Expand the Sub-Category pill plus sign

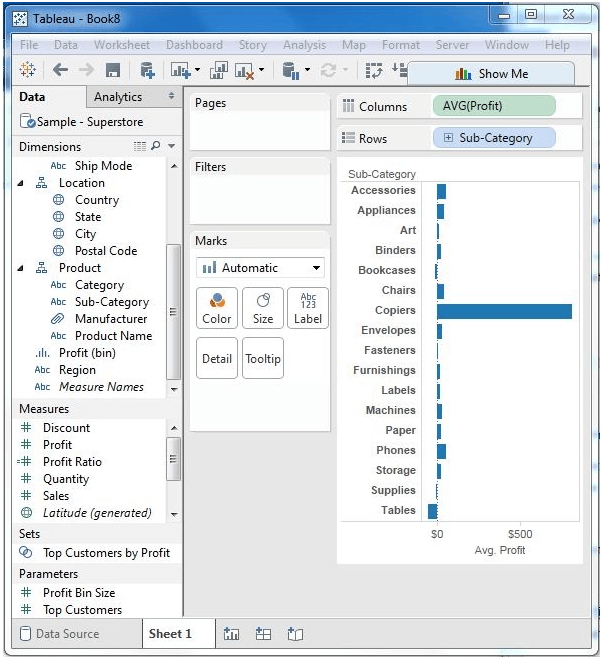click(x=448, y=138)
